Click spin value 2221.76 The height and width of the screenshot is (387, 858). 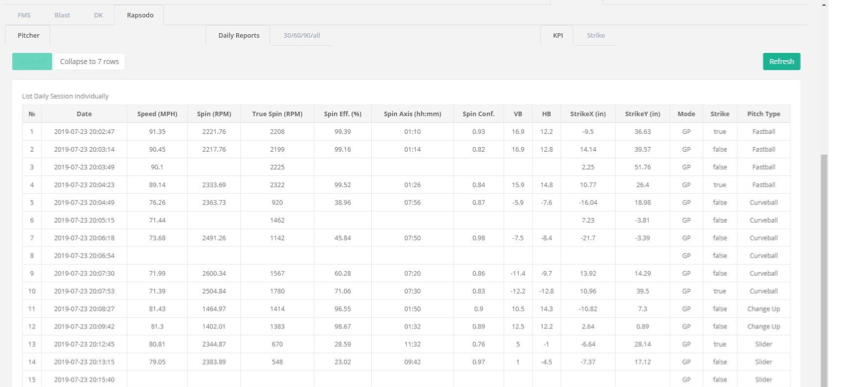(x=214, y=132)
